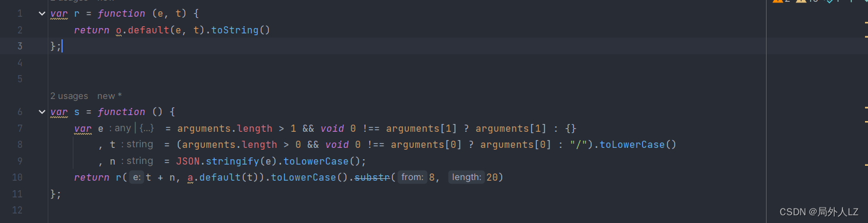Image resolution: width=868 pixels, height=223 pixels.
Task: Click the 'o' identifier before .default(e, t)
Action: tap(119, 30)
